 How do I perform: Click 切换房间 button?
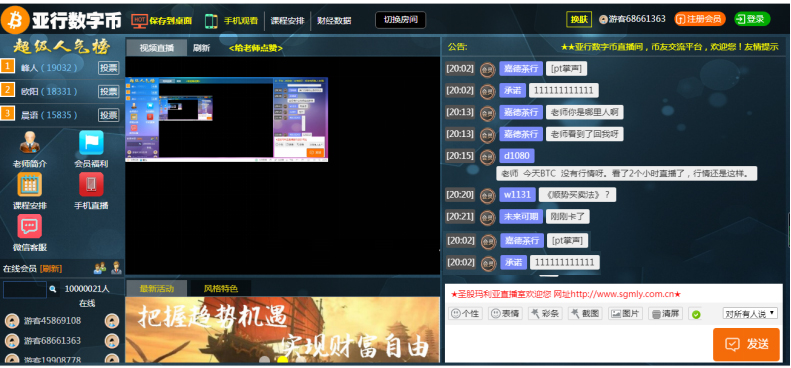(401, 20)
